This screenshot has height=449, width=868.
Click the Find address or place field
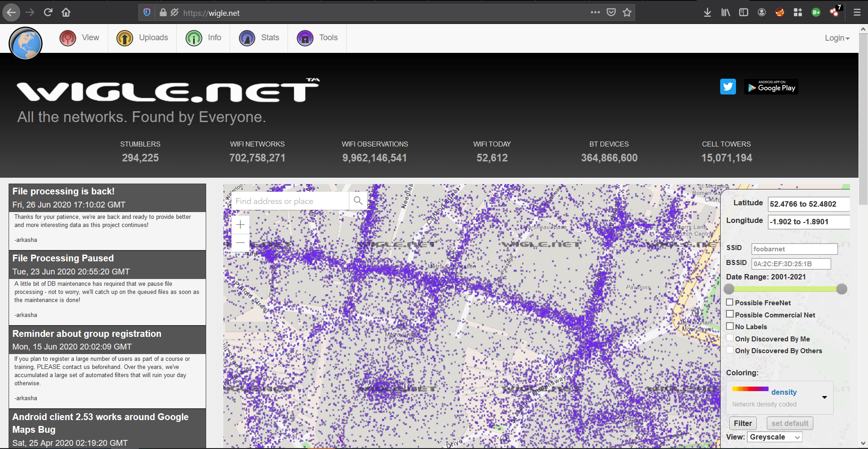tap(291, 201)
